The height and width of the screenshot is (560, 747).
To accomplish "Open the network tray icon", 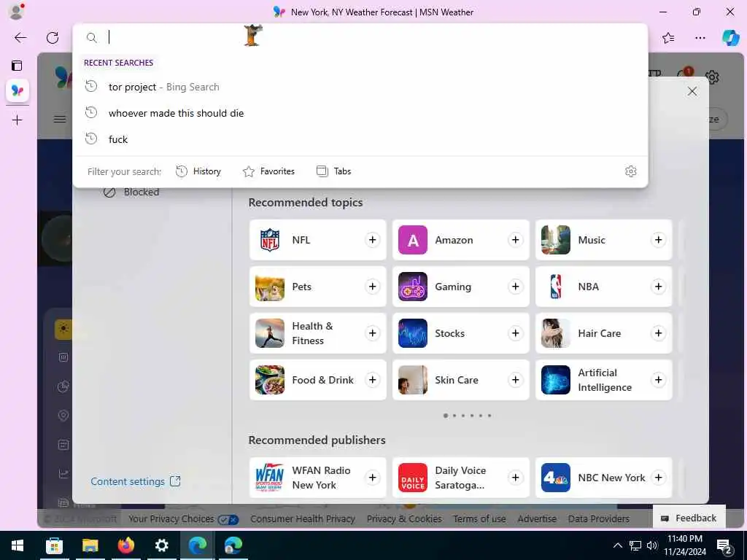I will 635,545.
